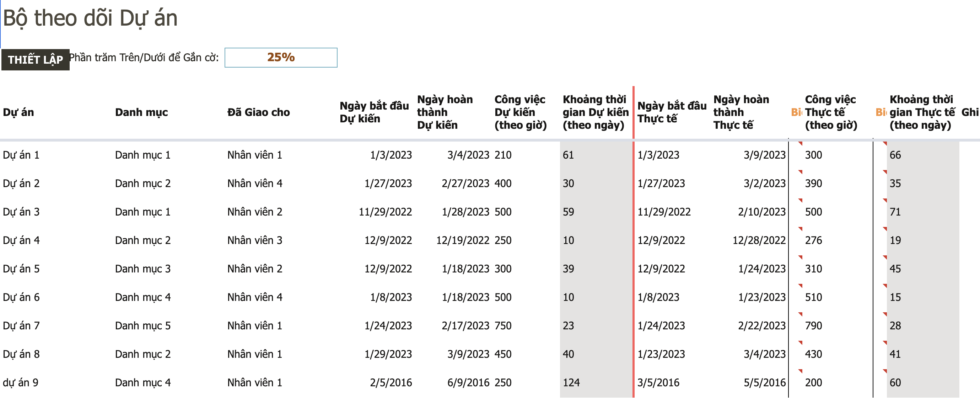
Task: Click the Khoảng thời gian Thực tế header
Action: [922, 112]
